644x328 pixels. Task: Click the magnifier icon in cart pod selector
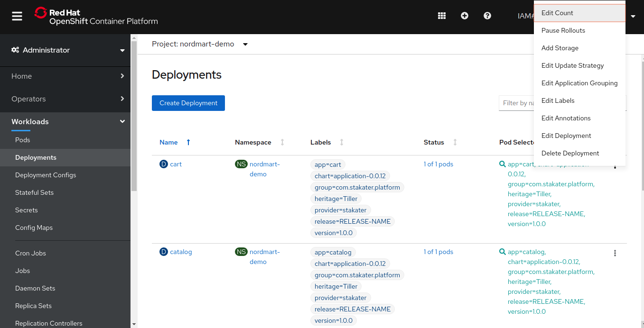pos(503,164)
